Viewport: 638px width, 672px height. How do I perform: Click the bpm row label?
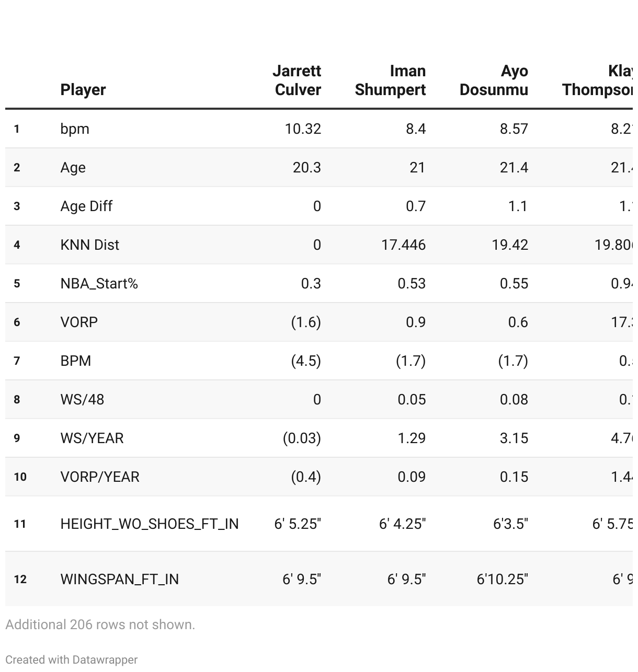(x=75, y=129)
